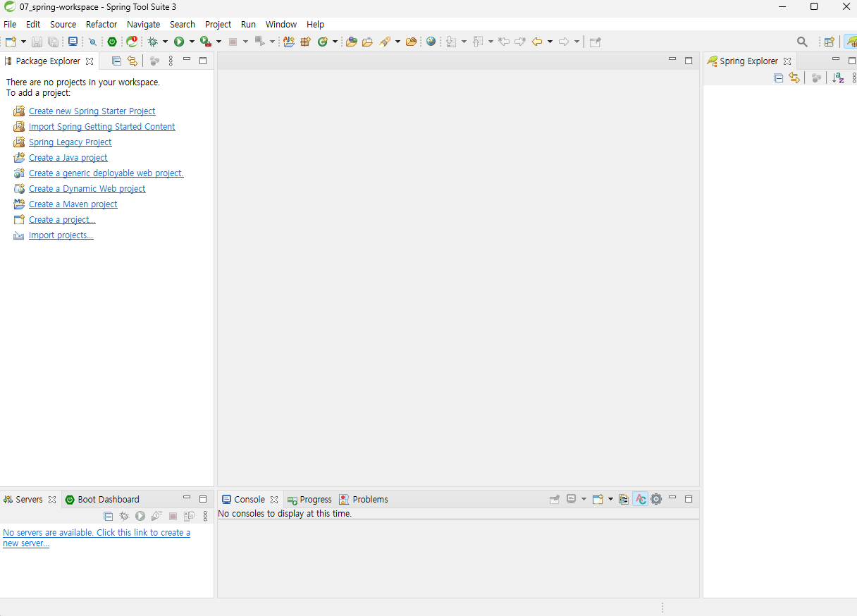Toggle Link with Editor in Package Explorer
This screenshot has height=616, width=857.
click(x=132, y=61)
